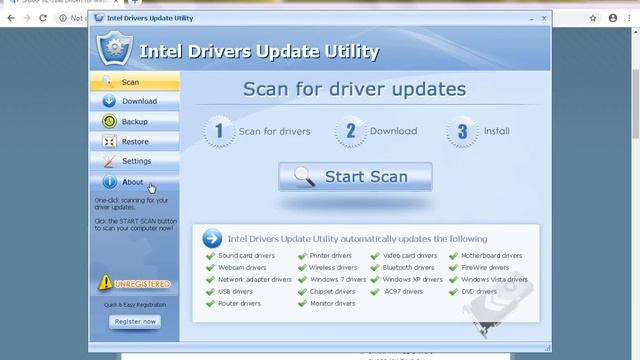Click the About info icon in sidebar
The width and height of the screenshot is (640, 360).
pos(109,182)
